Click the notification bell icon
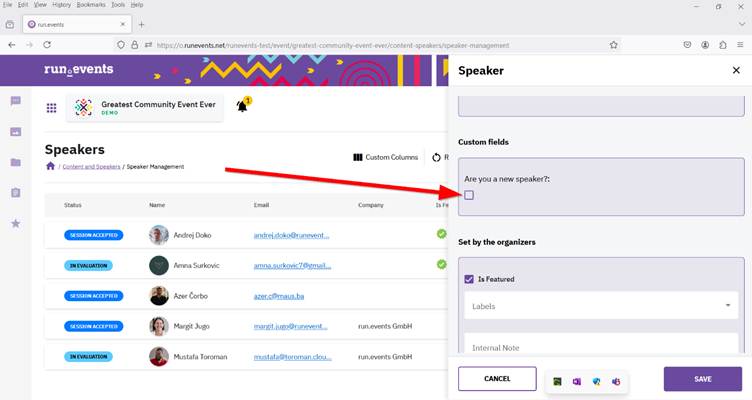The height and width of the screenshot is (400, 752). [x=242, y=106]
